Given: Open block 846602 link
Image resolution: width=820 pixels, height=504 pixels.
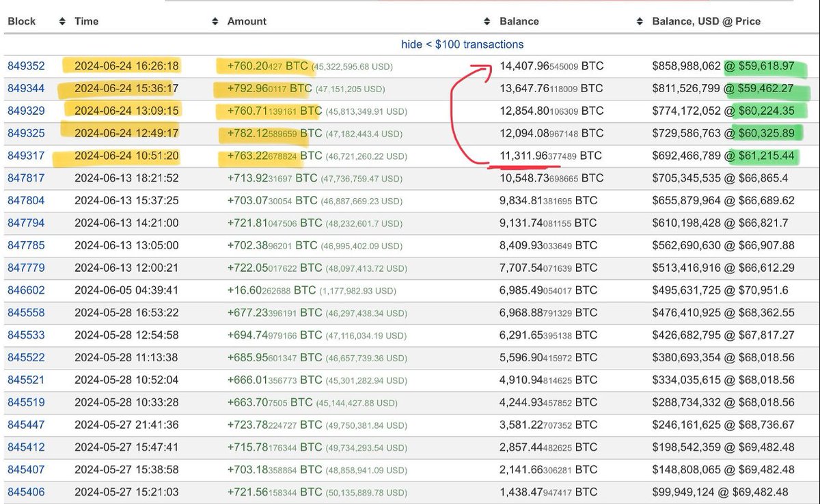Looking at the screenshot, I should [x=26, y=290].
